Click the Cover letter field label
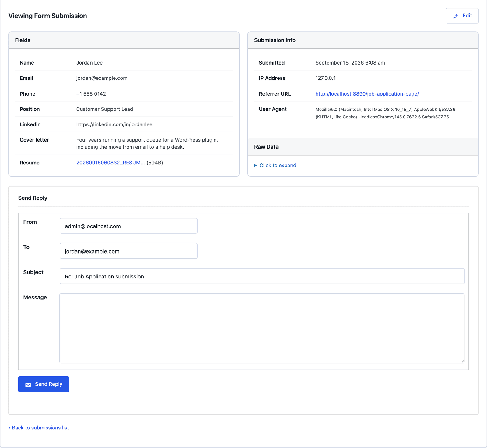This screenshot has height=448, width=487. point(34,140)
